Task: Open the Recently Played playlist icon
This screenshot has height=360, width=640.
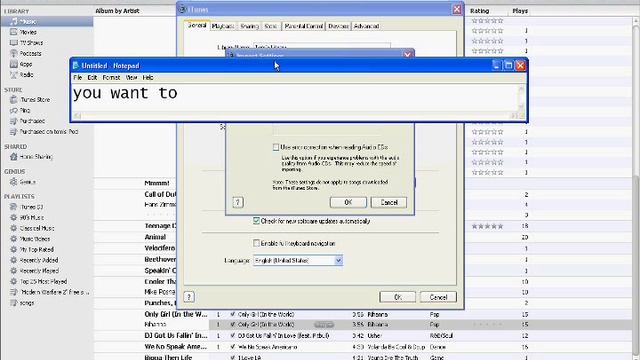Action: coord(14,271)
